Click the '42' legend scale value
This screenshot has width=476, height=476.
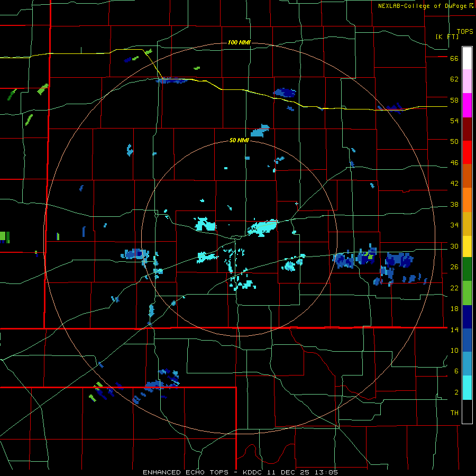coord(454,183)
